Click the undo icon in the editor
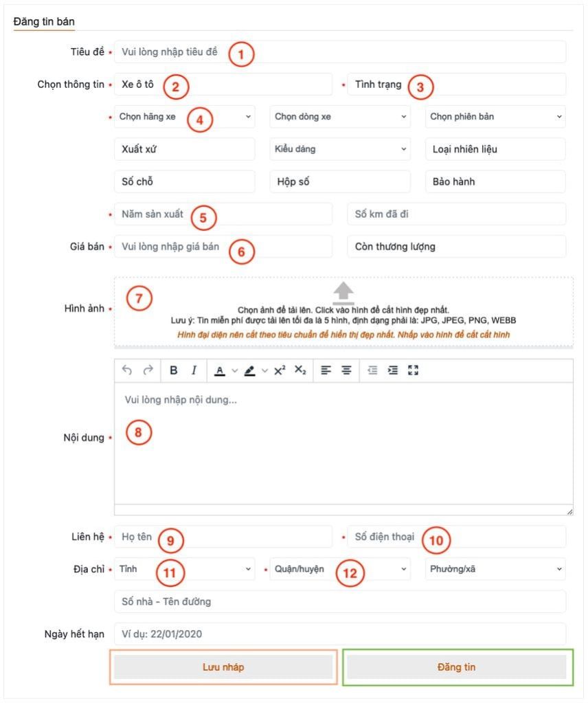This screenshot has width=588, height=703. point(127,370)
